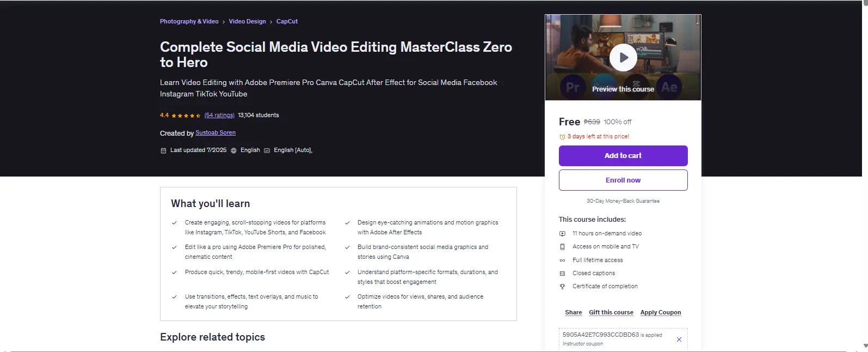Click the globe language icon
The image size is (868, 352).
point(233,150)
